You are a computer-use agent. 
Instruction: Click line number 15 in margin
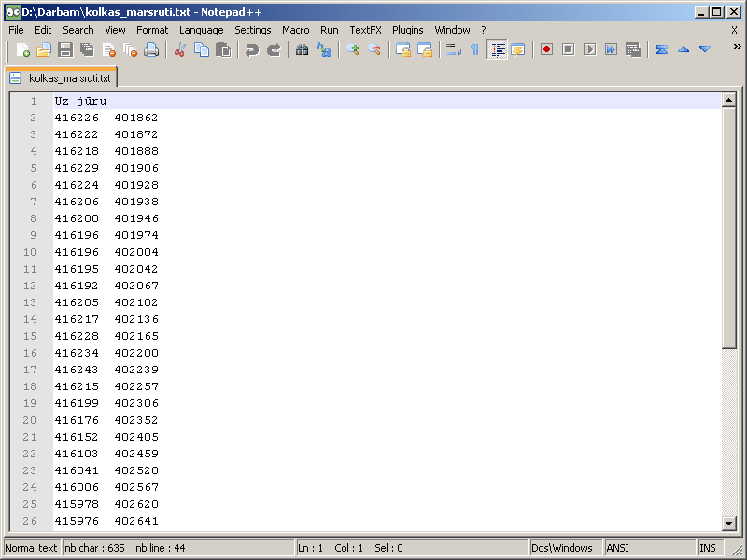coord(30,336)
